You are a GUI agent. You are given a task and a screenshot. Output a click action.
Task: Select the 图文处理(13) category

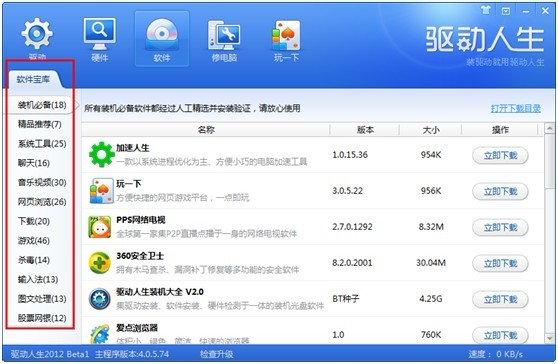(42, 299)
